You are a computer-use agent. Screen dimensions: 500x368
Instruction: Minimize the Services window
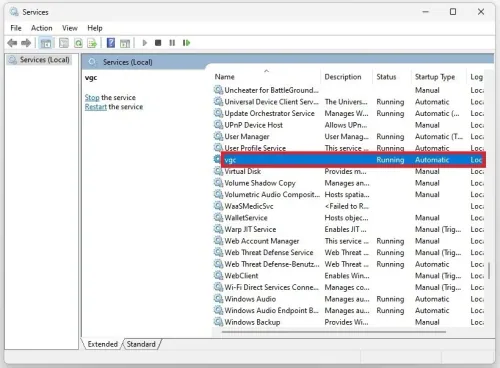426,12
